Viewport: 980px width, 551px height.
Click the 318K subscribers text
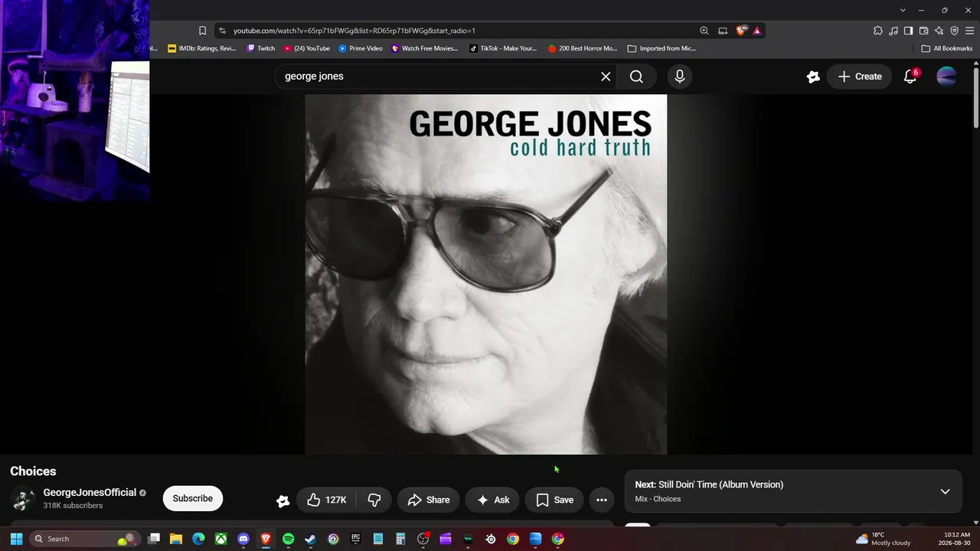pos(73,506)
